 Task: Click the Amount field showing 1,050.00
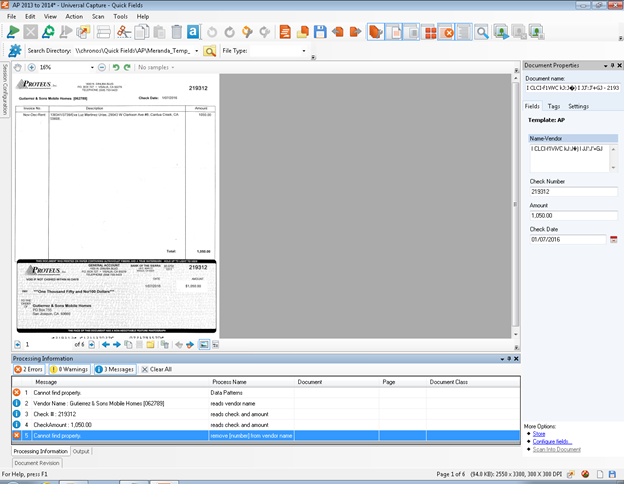tap(573, 216)
